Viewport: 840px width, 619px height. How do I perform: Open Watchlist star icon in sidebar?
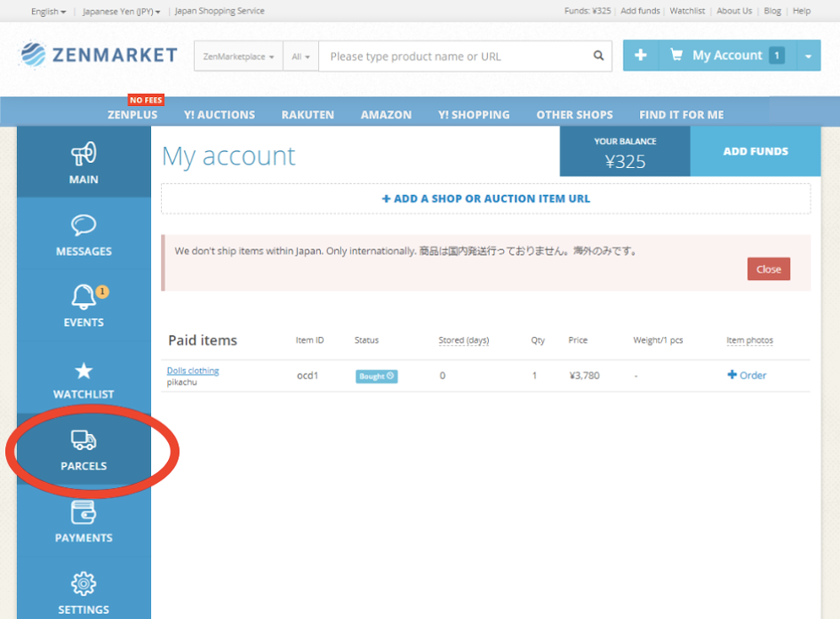pos(84,371)
